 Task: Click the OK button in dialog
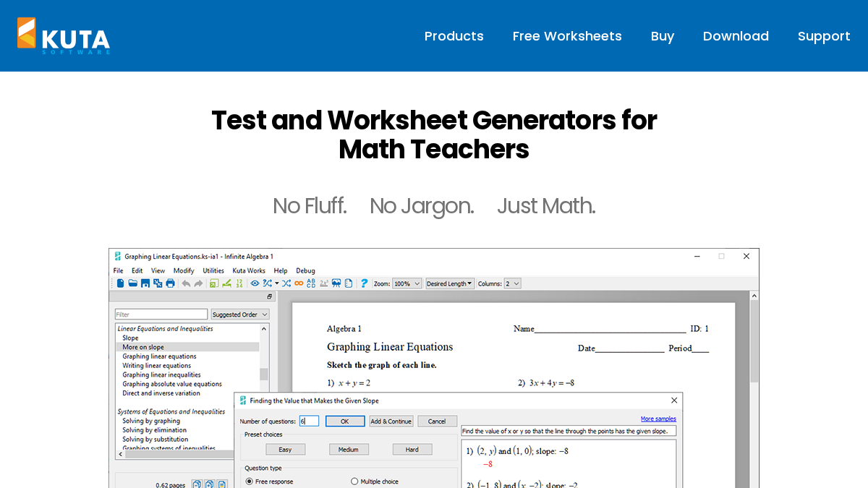tap(344, 421)
